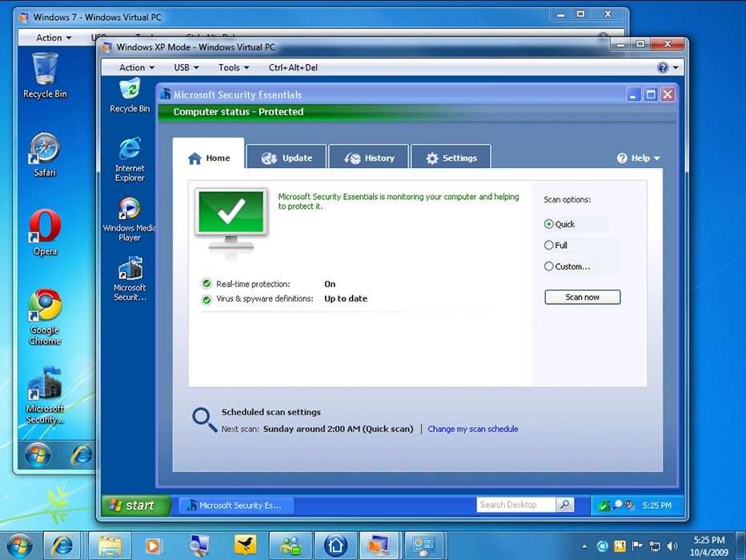The width and height of the screenshot is (746, 560).
Task: Select the Custom scan option
Action: pos(550,266)
